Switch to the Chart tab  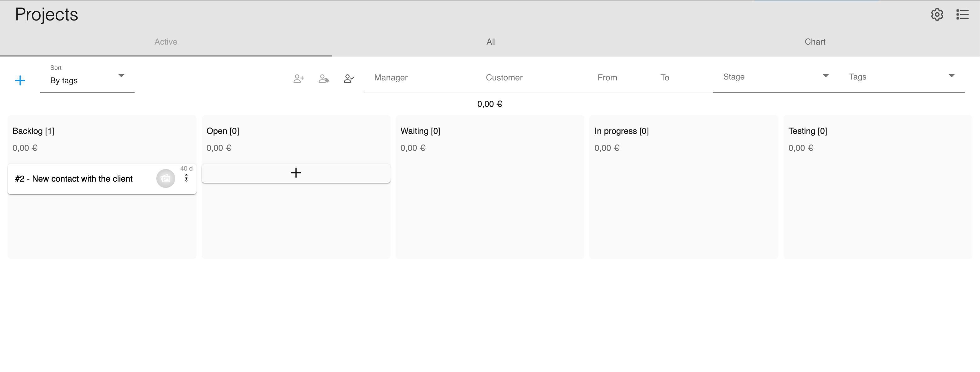tap(815, 42)
